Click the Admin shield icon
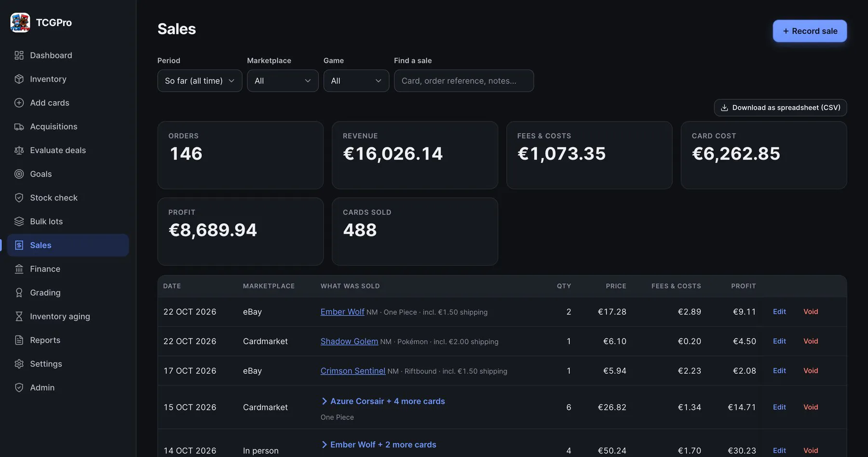This screenshot has width=868, height=457. pyautogui.click(x=19, y=388)
